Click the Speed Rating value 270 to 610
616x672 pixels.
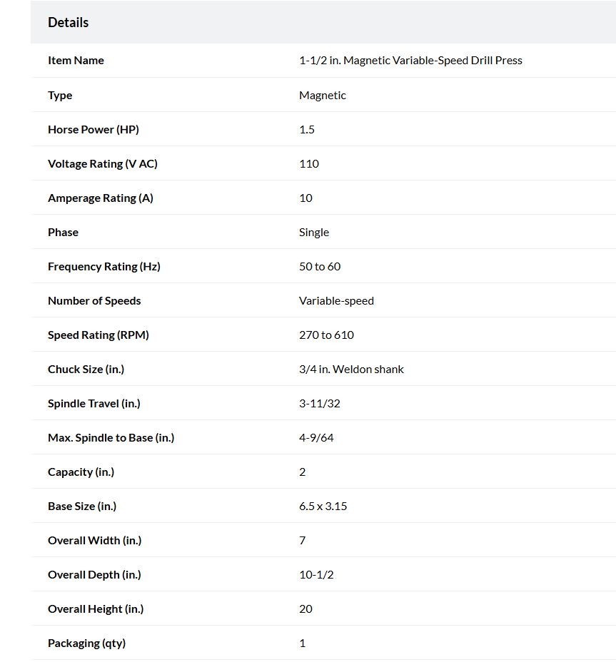pos(327,335)
